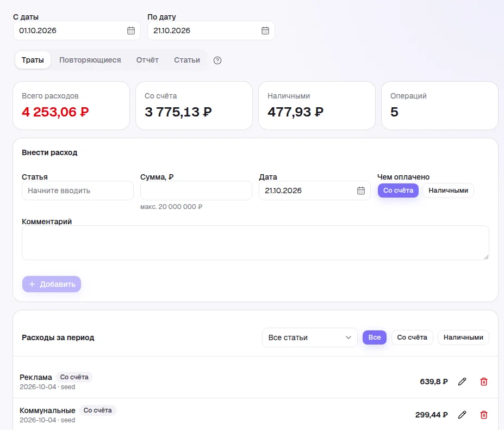Click the Коммунальные expense name
The height and width of the screenshot is (430, 504).
click(x=47, y=410)
